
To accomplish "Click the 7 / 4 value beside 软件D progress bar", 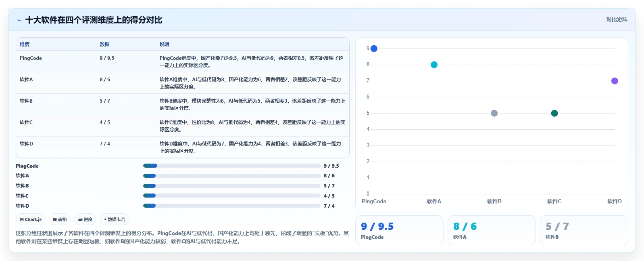I will point(329,206).
